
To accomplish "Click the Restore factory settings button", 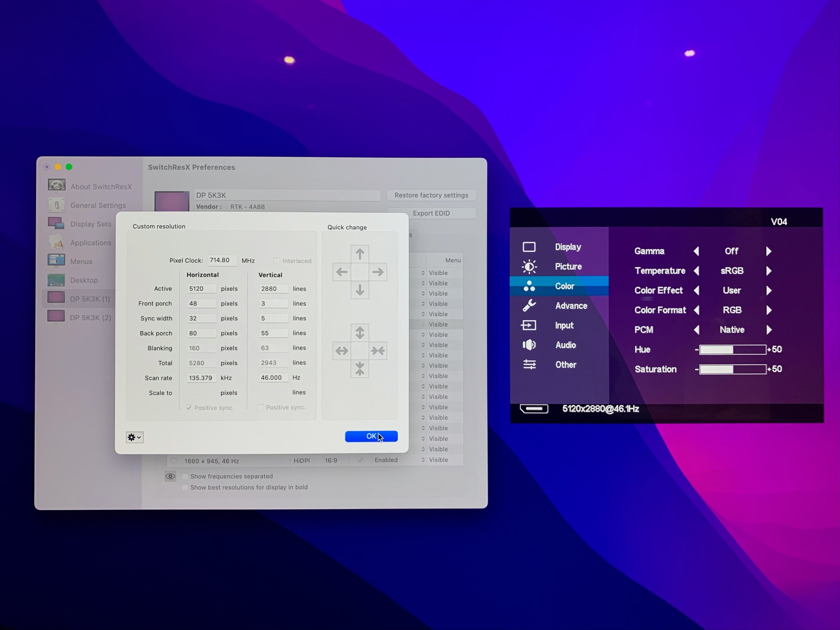I will [x=431, y=195].
